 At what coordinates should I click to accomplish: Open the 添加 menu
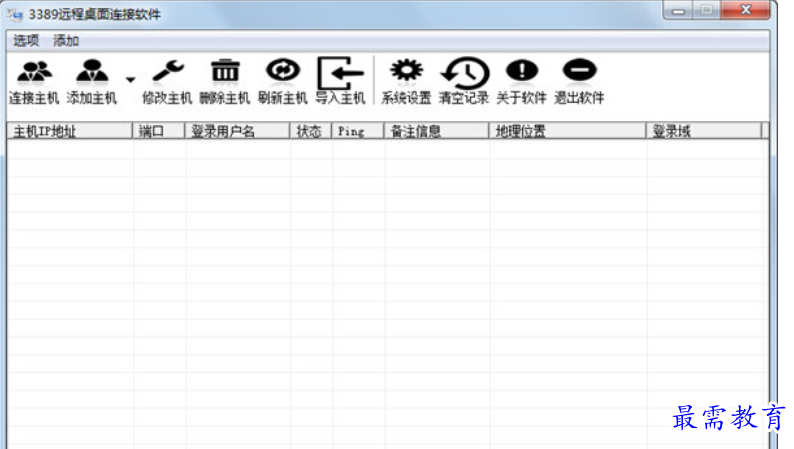tap(66, 40)
